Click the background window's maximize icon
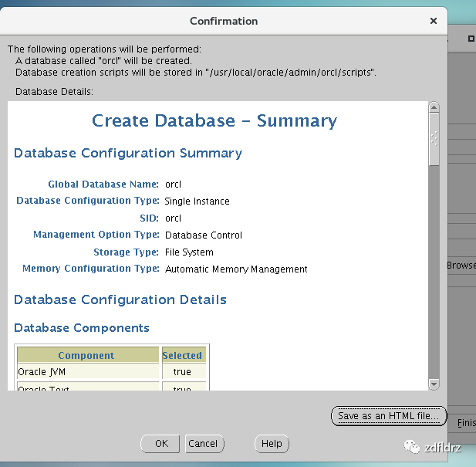Screen dimensions: 476x467 471,39
